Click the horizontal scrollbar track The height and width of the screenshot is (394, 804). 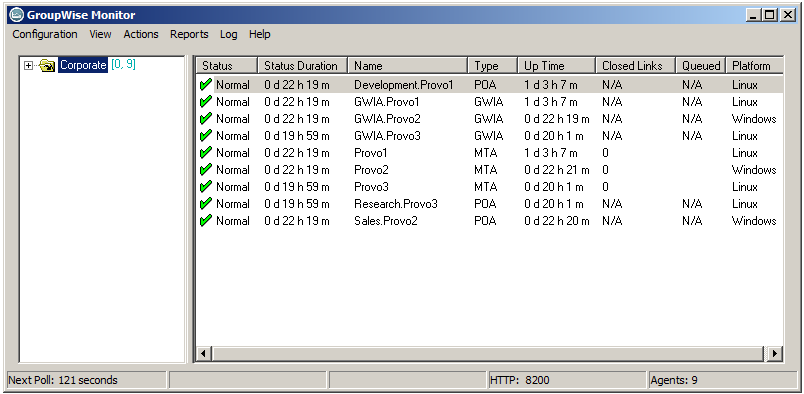[488, 353]
